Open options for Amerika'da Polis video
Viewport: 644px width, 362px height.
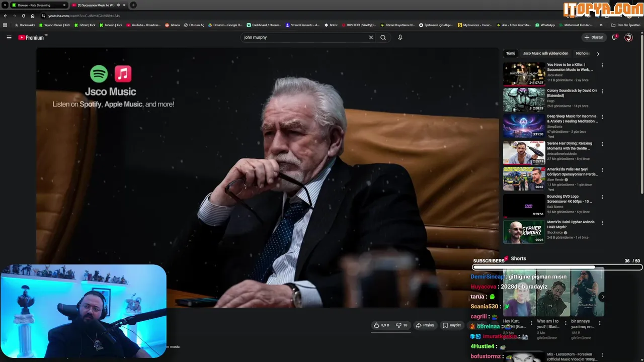coord(602,170)
